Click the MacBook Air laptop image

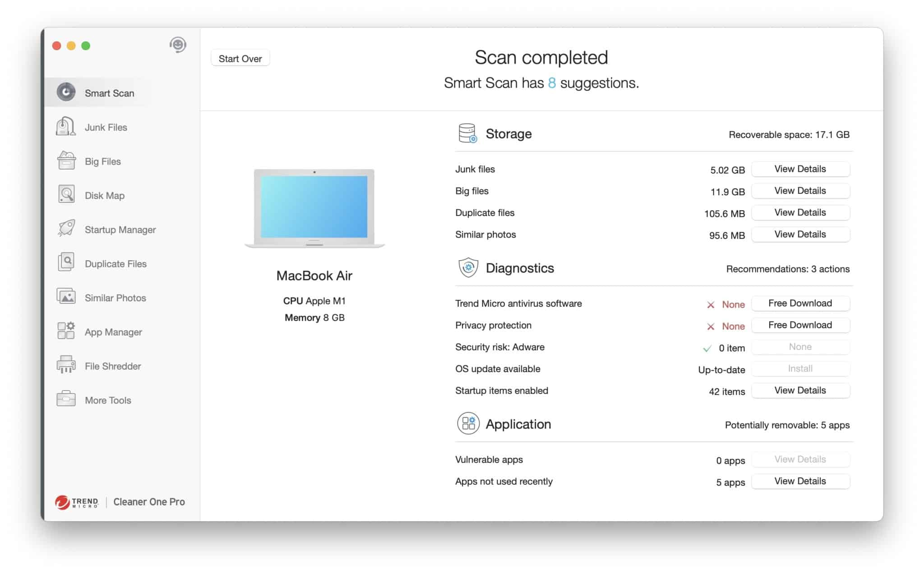click(x=314, y=208)
